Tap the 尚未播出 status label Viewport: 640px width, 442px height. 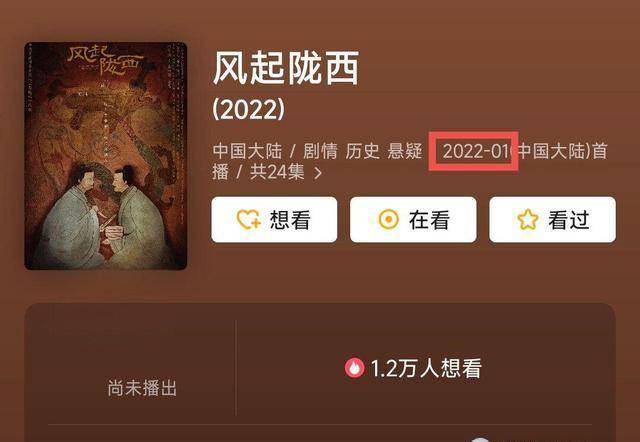(x=142, y=388)
